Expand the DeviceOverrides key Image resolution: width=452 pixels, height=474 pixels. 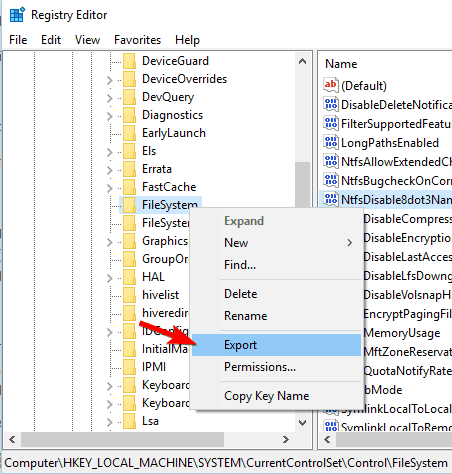pos(110,80)
